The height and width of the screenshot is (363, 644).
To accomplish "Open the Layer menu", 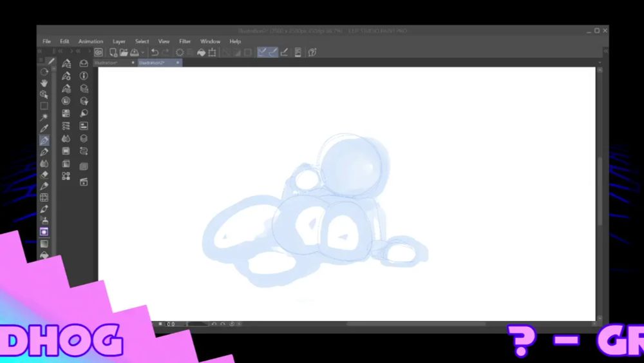I will point(119,41).
